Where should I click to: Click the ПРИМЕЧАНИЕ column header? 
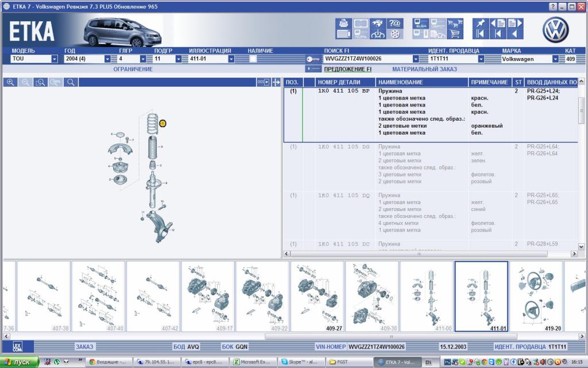pos(490,82)
